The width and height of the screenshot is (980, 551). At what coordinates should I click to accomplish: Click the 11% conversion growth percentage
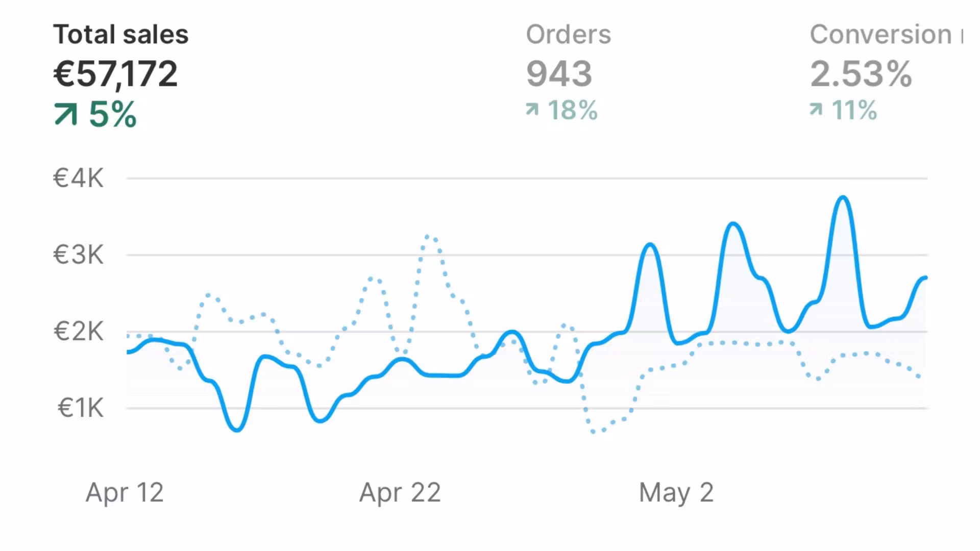pos(854,110)
